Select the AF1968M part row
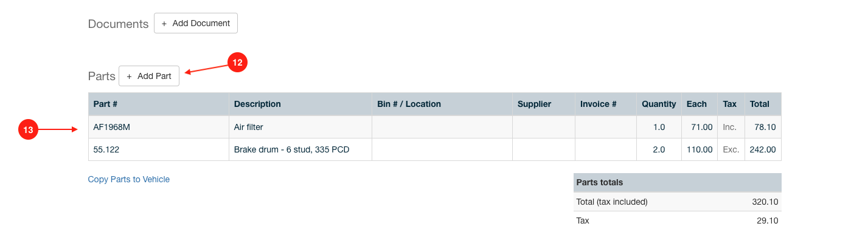This screenshot has width=868, height=246. [434, 127]
